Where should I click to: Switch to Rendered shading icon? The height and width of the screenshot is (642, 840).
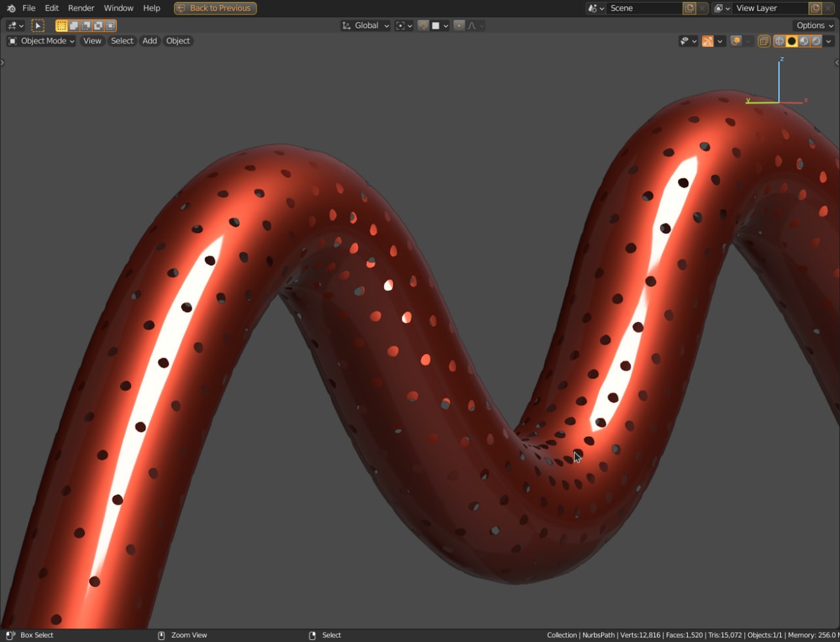pos(816,41)
